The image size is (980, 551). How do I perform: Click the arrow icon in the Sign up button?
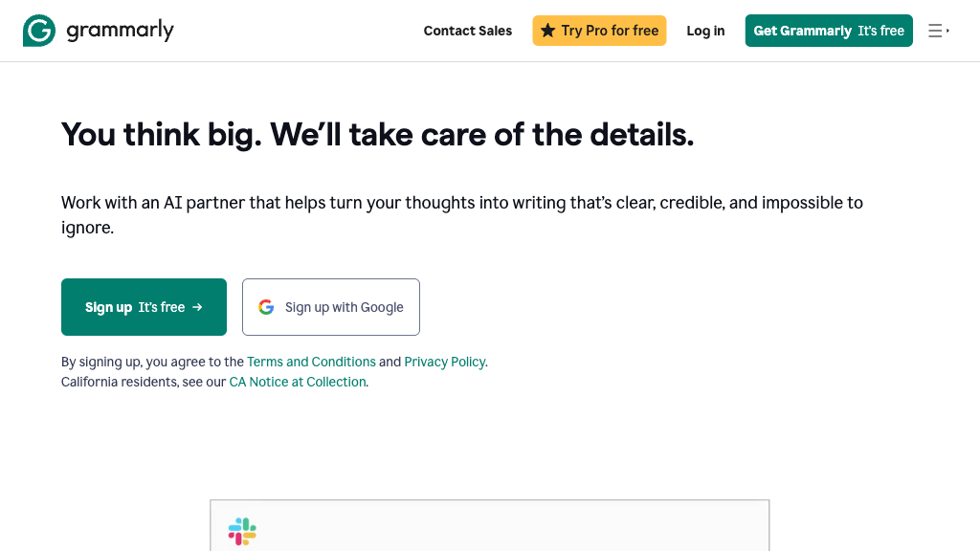click(x=197, y=307)
